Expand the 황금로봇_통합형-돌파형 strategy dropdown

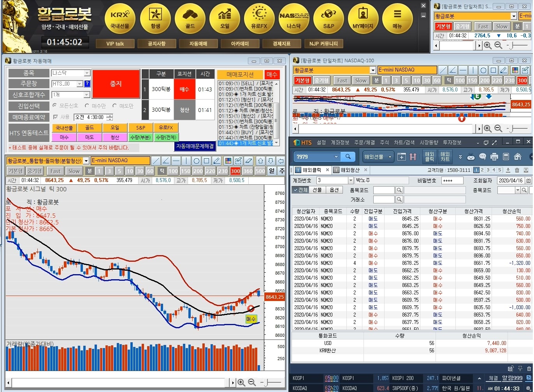86,161
